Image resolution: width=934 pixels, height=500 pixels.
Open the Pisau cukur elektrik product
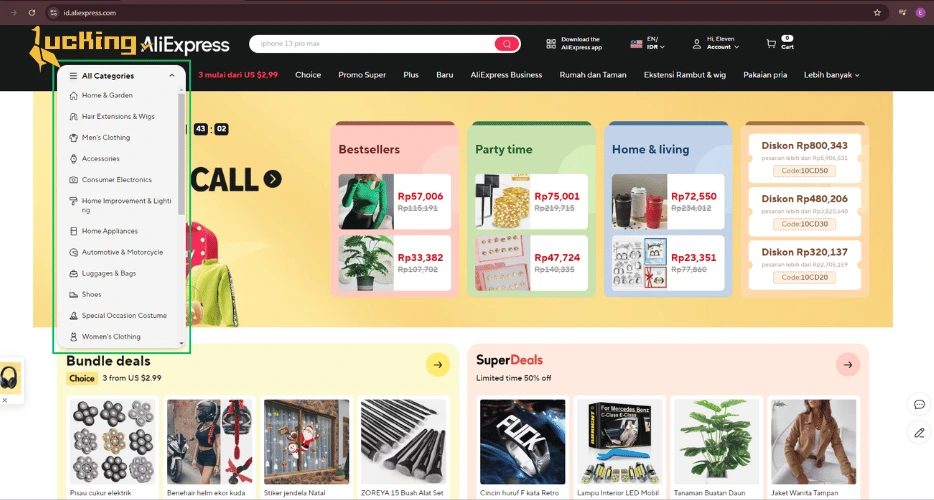113,448
